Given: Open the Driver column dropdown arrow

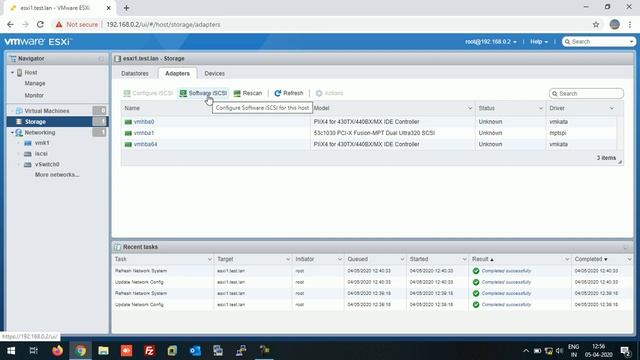Looking at the screenshot, I should (611, 108).
